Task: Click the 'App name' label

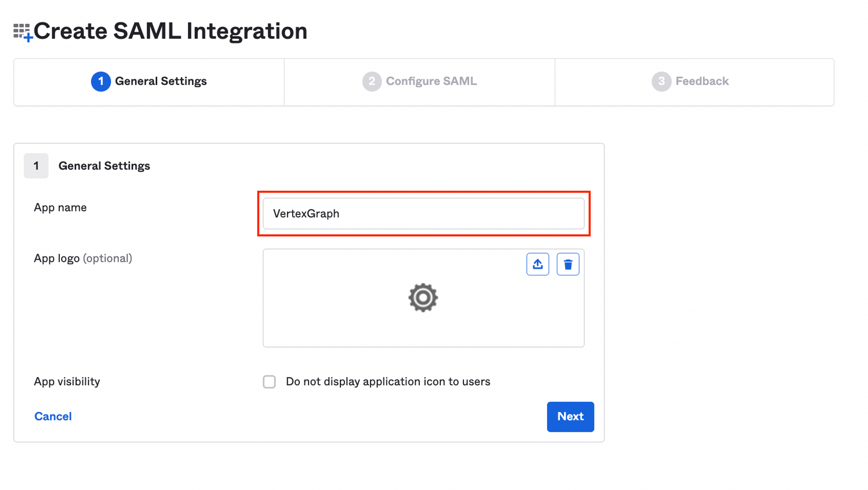Action: click(x=60, y=208)
